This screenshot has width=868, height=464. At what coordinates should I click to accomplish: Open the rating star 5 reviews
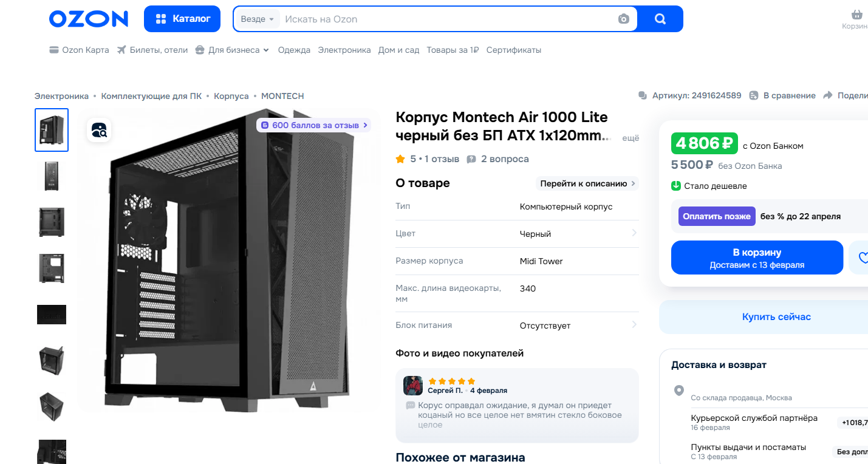(x=406, y=159)
